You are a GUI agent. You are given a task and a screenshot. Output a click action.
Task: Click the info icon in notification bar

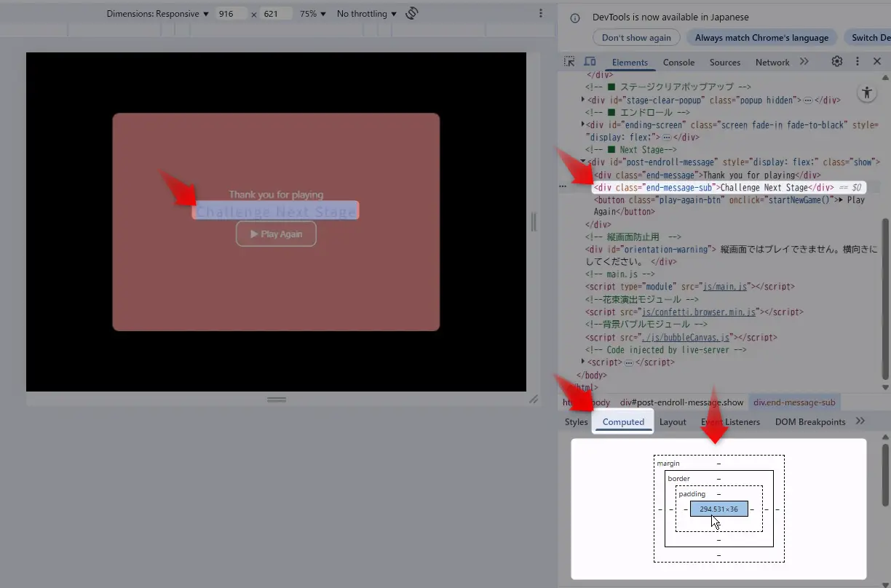tap(575, 17)
